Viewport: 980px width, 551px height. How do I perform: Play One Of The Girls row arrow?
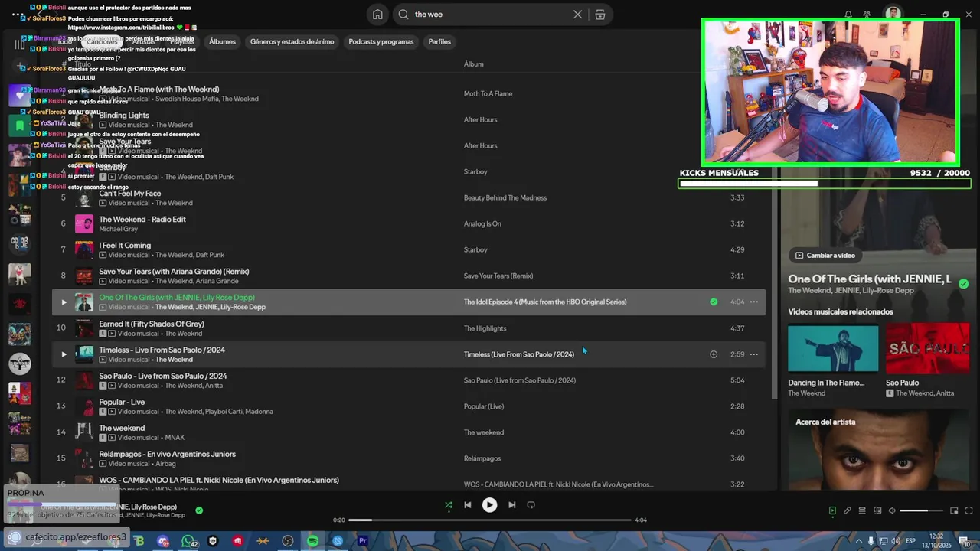64,302
